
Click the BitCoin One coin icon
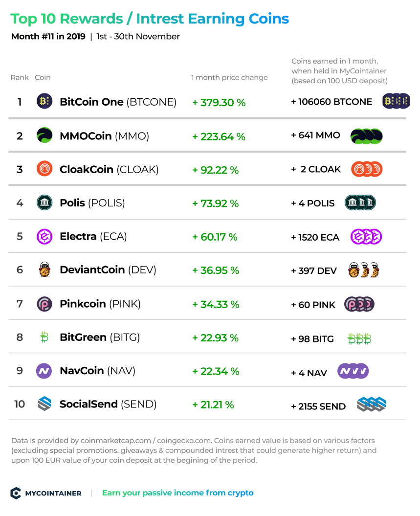(x=44, y=101)
